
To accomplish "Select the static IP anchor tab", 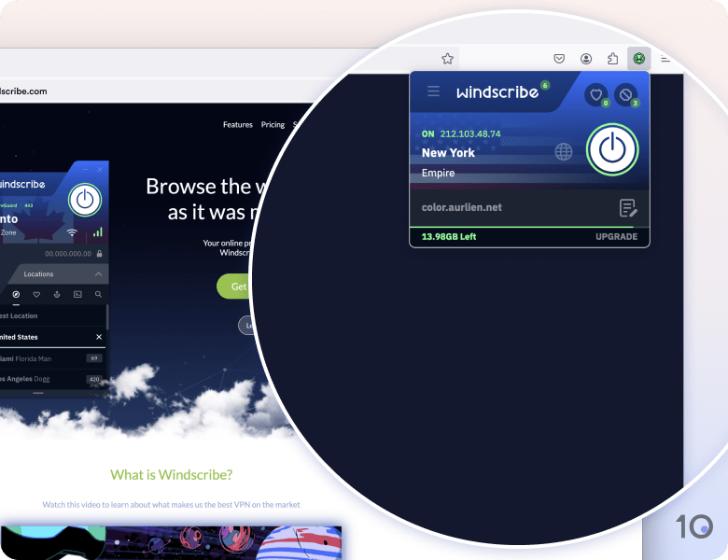I will [x=57, y=294].
